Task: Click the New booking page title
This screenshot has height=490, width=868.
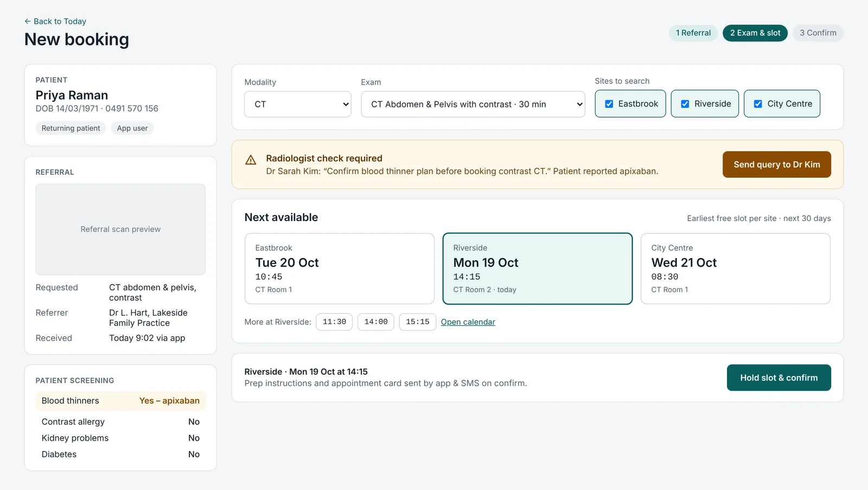Action: pyautogui.click(x=76, y=40)
